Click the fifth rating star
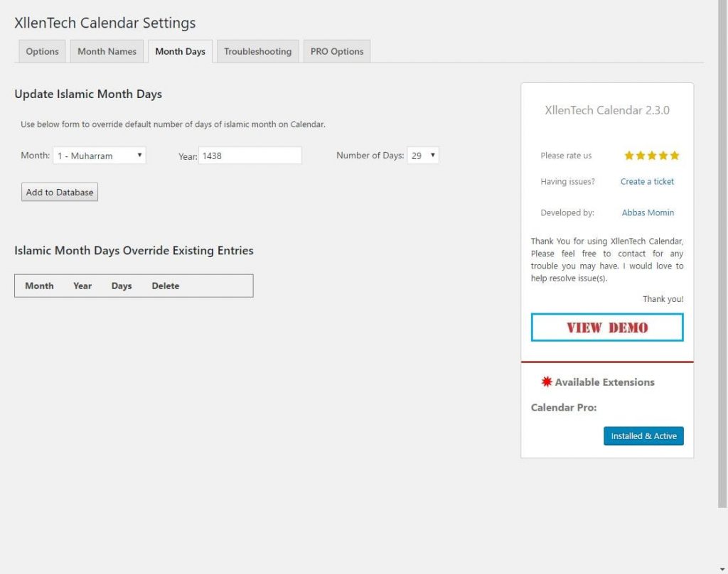The image size is (728, 574). tap(675, 156)
